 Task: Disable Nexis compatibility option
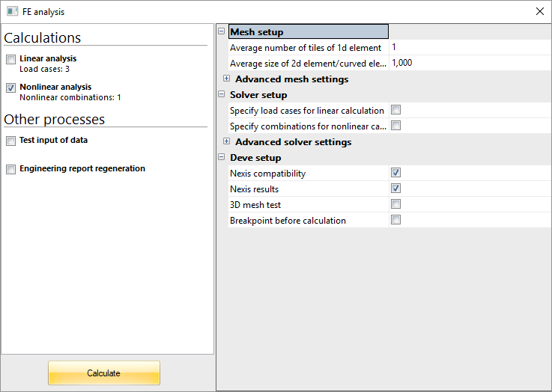click(395, 173)
